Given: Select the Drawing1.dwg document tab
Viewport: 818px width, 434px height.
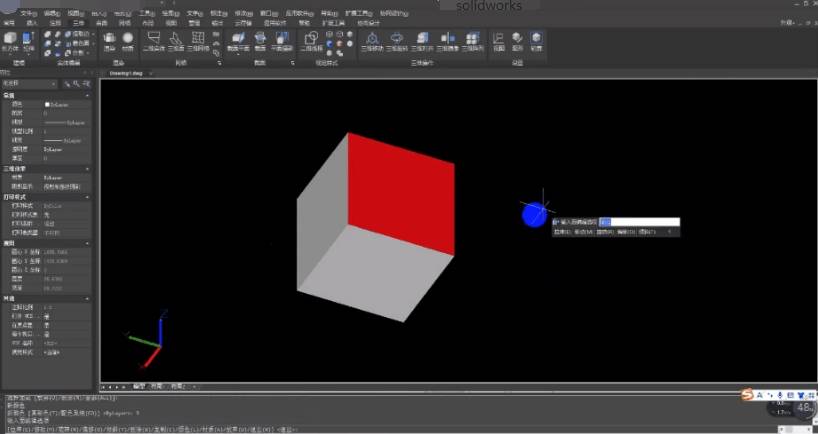Looking at the screenshot, I should [126, 74].
